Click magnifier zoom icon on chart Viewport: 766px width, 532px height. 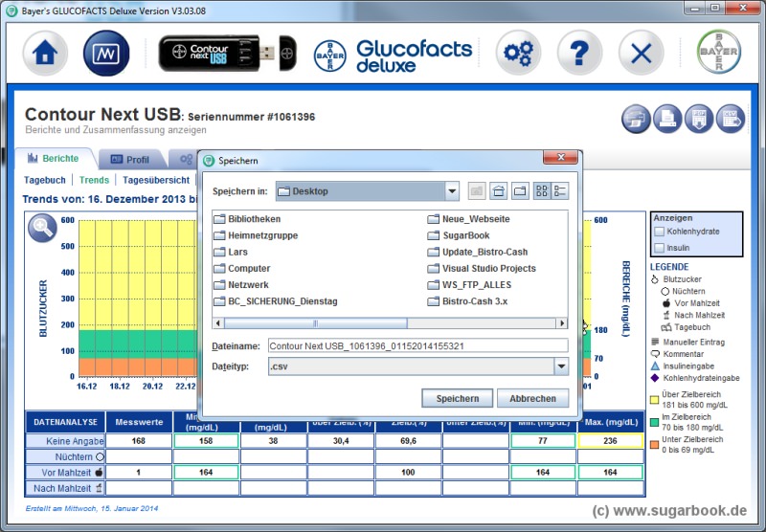click(x=42, y=228)
